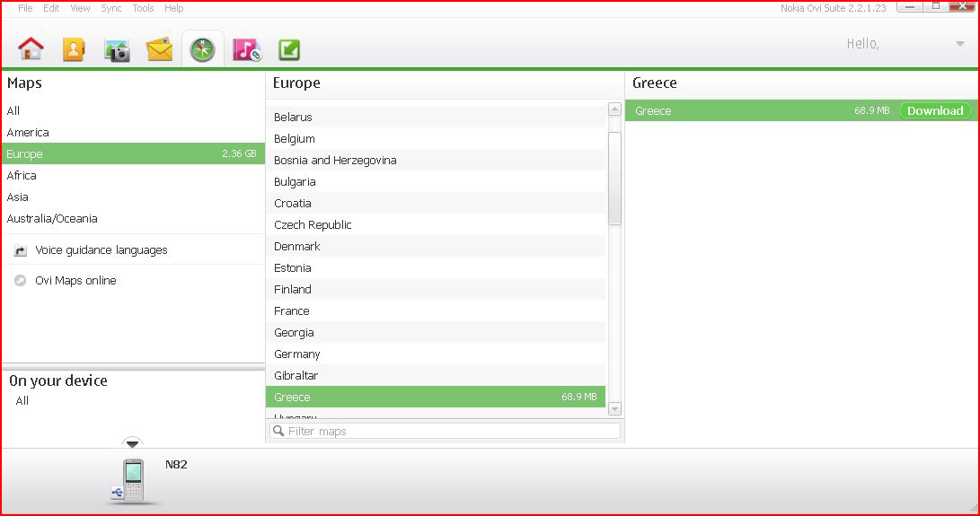Expand the device panel arrow above phone
The height and width of the screenshot is (516, 980).
point(132,443)
